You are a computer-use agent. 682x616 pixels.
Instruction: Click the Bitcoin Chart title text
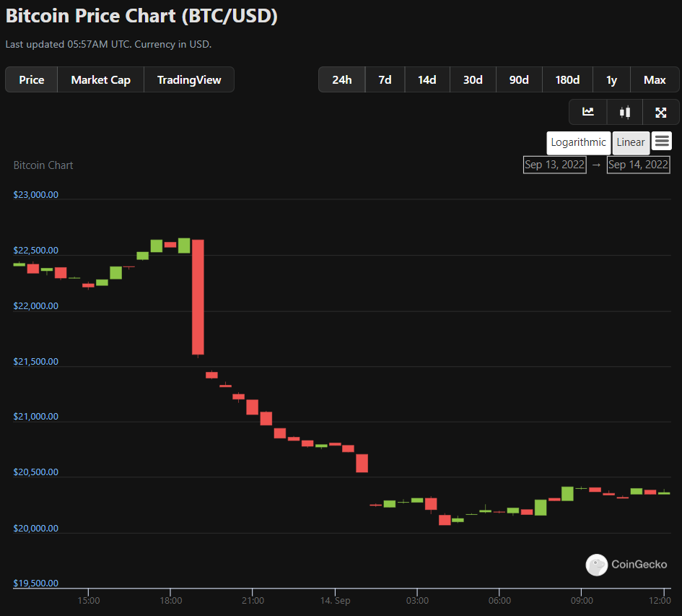coord(43,165)
